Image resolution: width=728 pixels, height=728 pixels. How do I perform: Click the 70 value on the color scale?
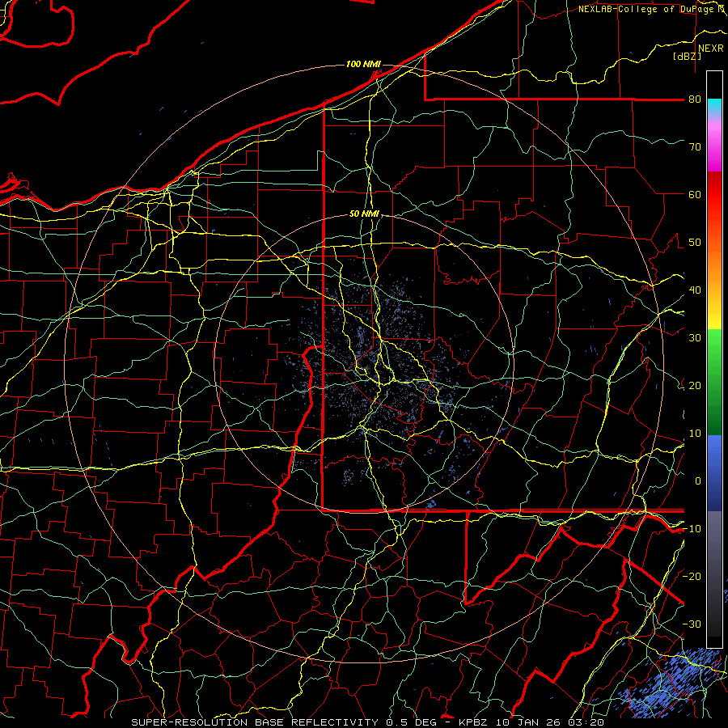pos(695,147)
